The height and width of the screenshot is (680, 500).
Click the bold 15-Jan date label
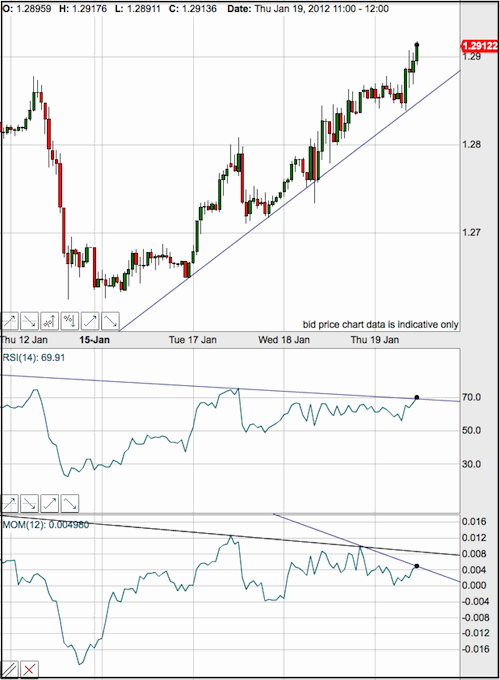pos(94,340)
